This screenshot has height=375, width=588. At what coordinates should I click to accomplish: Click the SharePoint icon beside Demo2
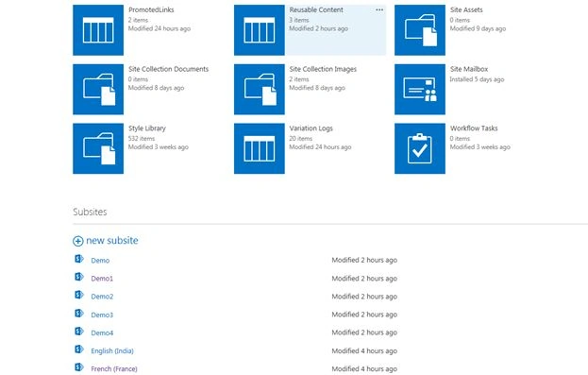78,295
